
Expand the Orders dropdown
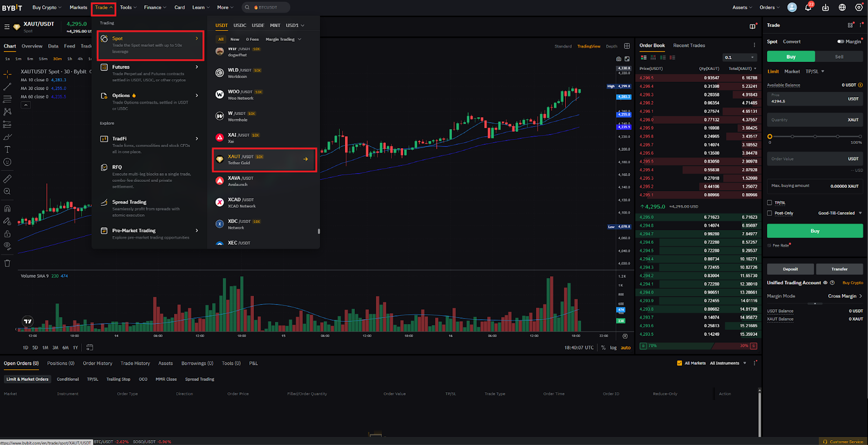pos(769,8)
